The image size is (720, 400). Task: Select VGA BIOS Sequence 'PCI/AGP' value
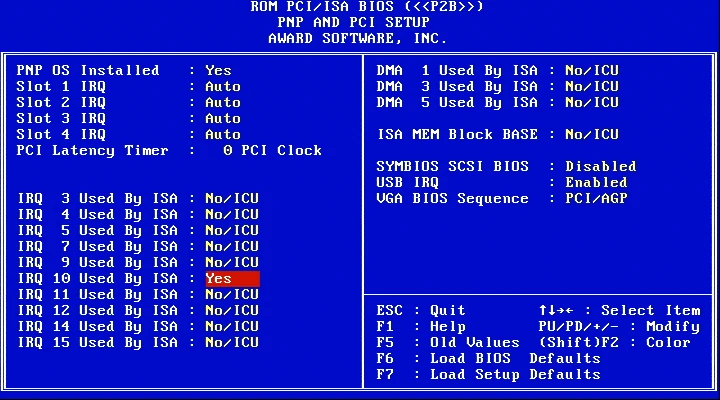[596, 198]
